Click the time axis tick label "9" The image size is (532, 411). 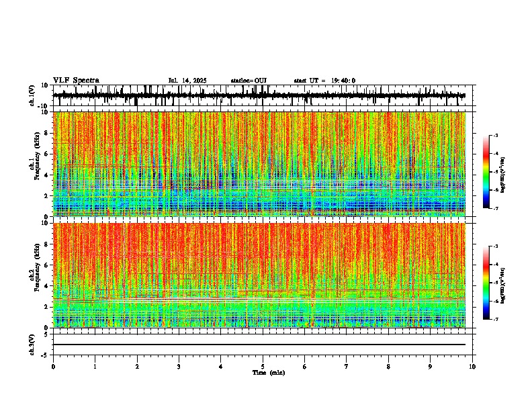(430, 367)
